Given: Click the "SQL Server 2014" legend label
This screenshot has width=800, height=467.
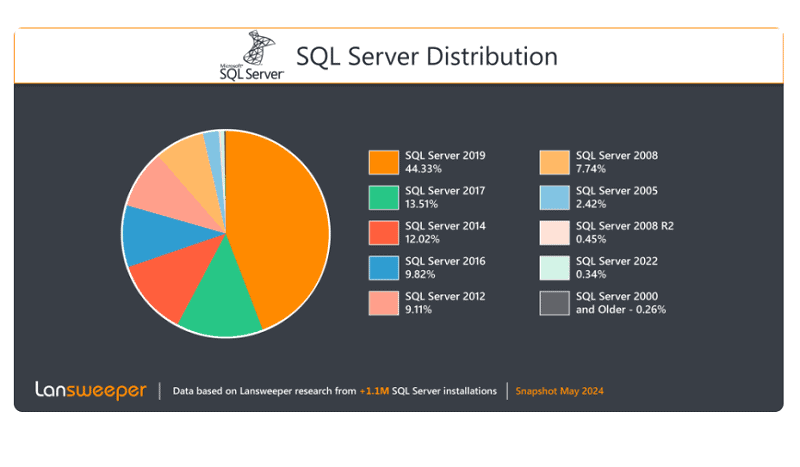Looking at the screenshot, I should (x=445, y=226).
